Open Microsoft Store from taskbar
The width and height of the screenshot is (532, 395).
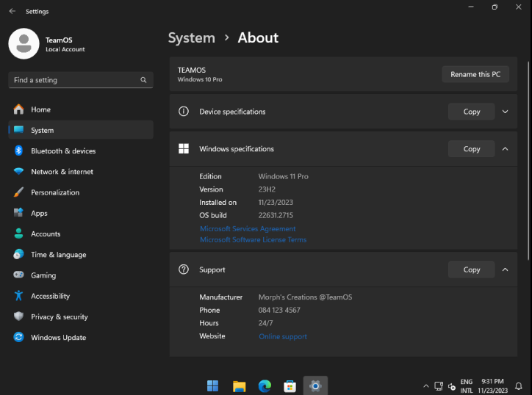click(x=290, y=386)
